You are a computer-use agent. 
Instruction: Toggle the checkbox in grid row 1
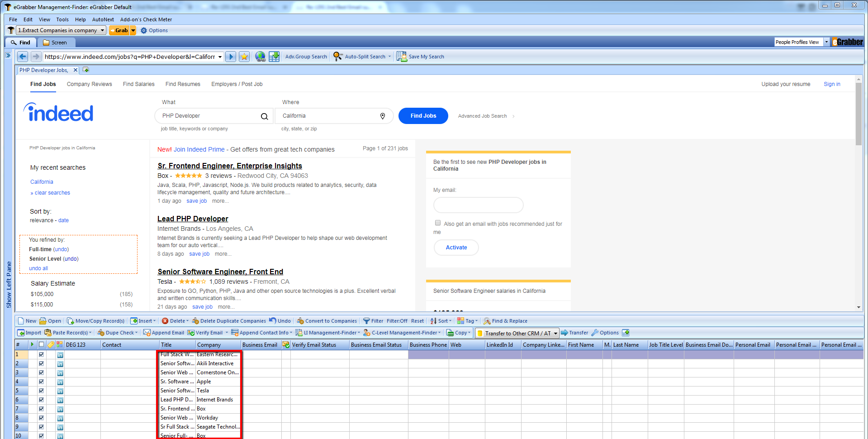click(x=41, y=354)
